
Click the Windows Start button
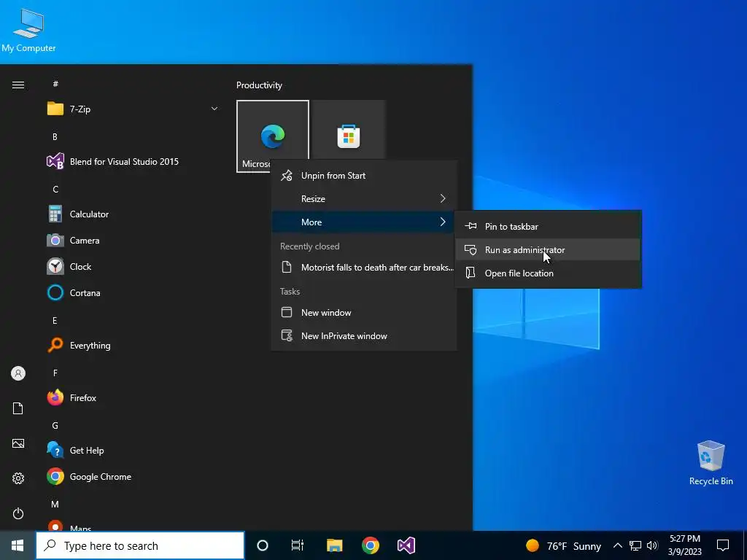[18, 545]
